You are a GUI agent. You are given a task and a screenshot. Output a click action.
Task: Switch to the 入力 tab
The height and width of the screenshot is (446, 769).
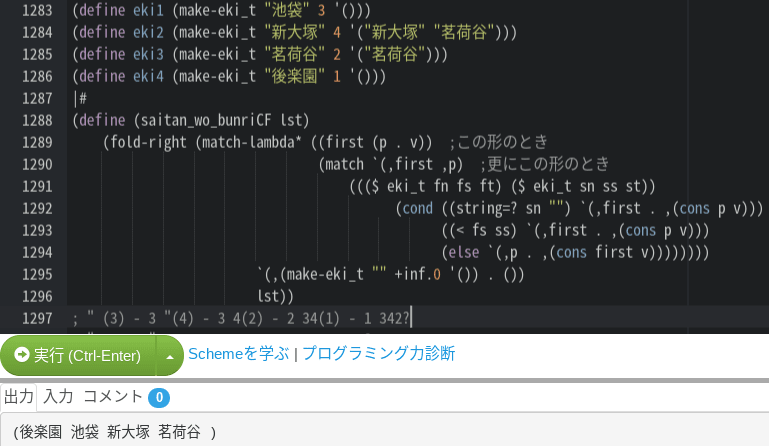tap(58, 396)
